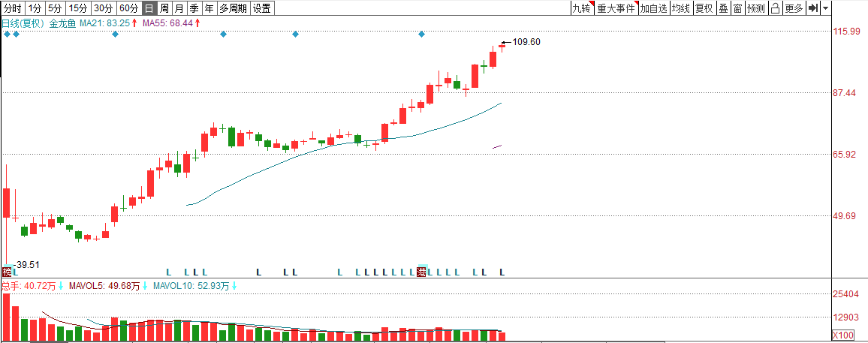Click the 109.60 high price label
Image resolution: width=868 pixels, height=343 pixels.
pyautogui.click(x=526, y=42)
